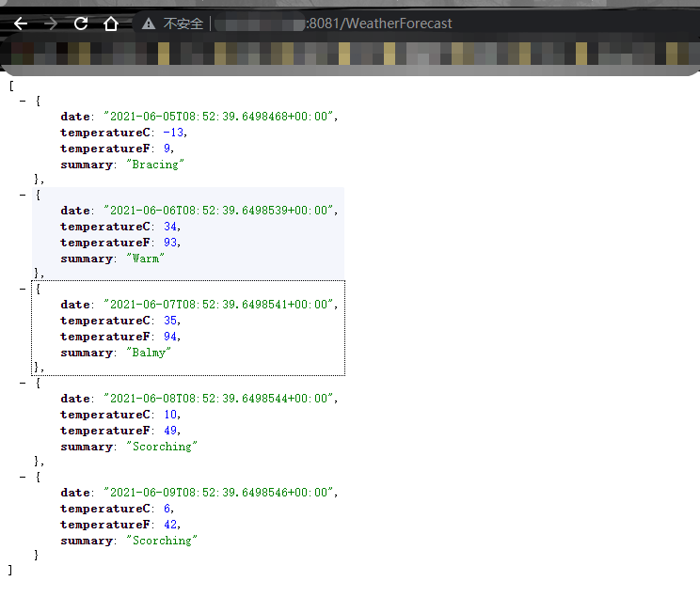
Task: Open the browser home page icon
Action: 111,24
